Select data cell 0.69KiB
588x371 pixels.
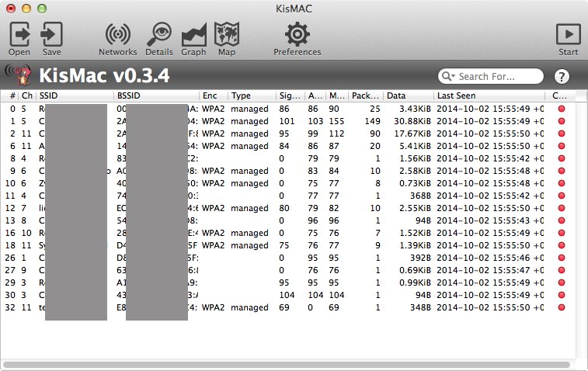[x=415, y=270]
